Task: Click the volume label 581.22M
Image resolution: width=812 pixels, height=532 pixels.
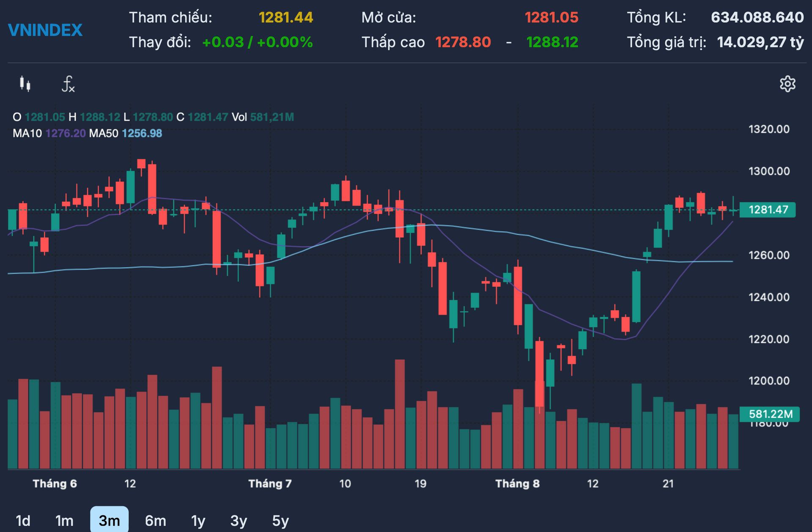Action: point(770,414)
